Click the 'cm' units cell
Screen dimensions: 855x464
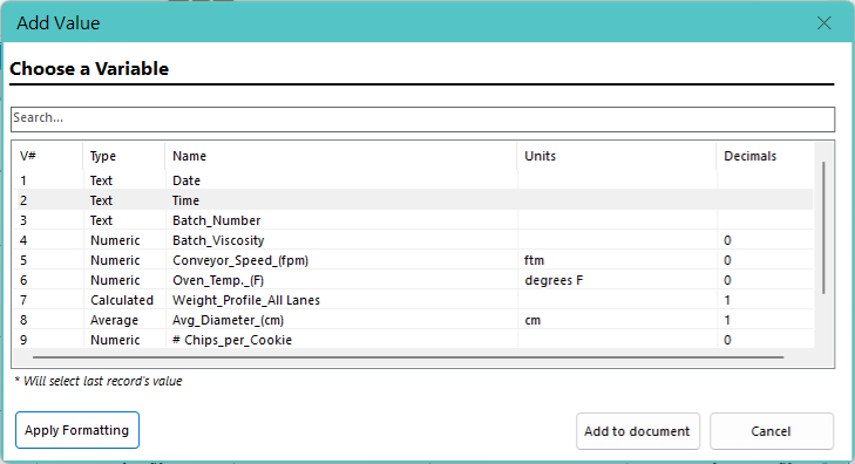[x=532, y=320]
